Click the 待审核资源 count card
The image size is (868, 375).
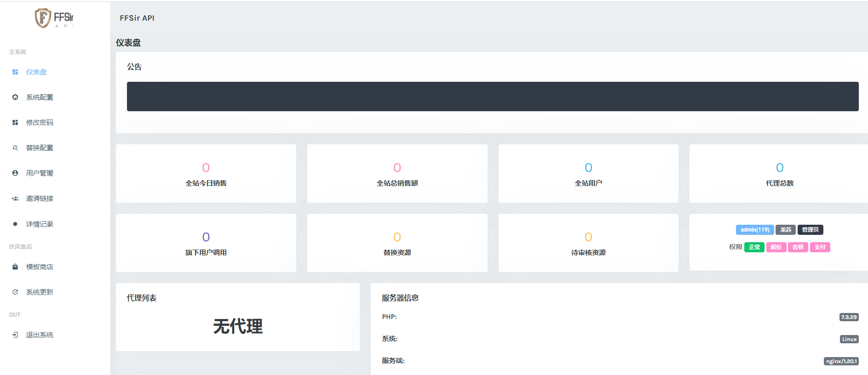click(588, 243)
